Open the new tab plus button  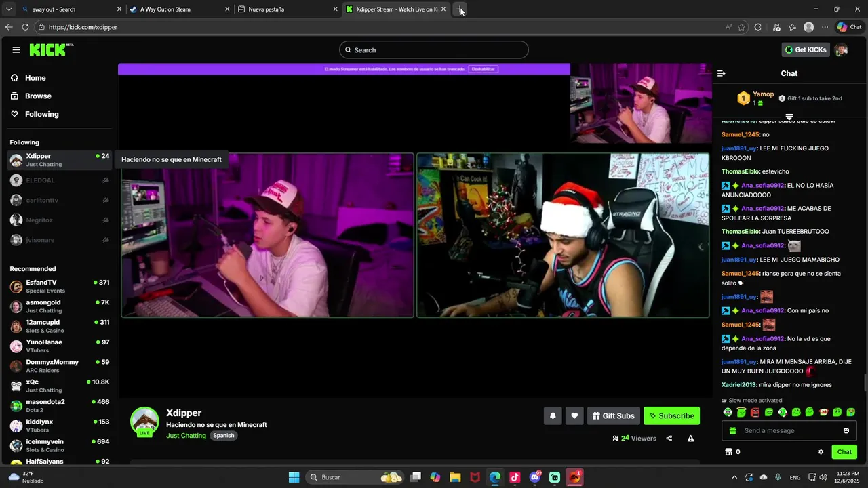(x=460, y=9)
